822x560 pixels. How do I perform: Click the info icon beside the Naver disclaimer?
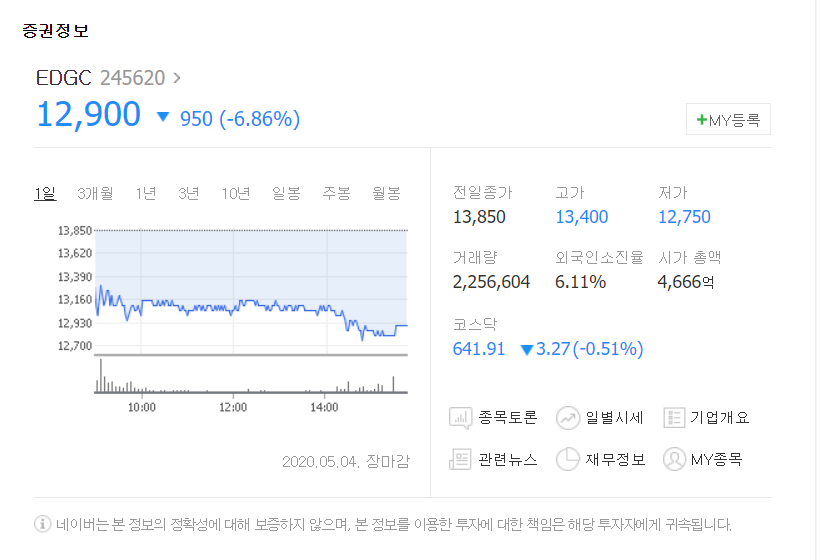(42, 523)
